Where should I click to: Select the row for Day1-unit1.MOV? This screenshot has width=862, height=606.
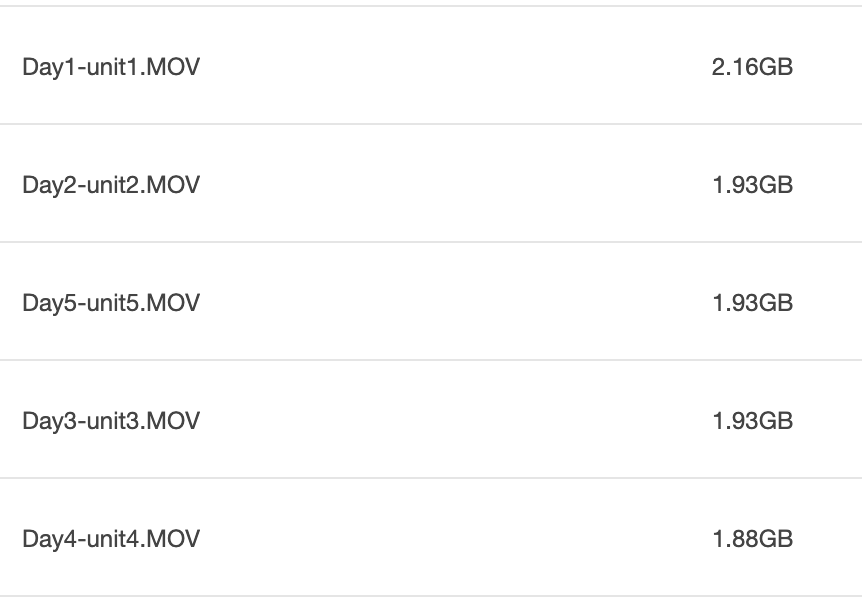[430, 68]
